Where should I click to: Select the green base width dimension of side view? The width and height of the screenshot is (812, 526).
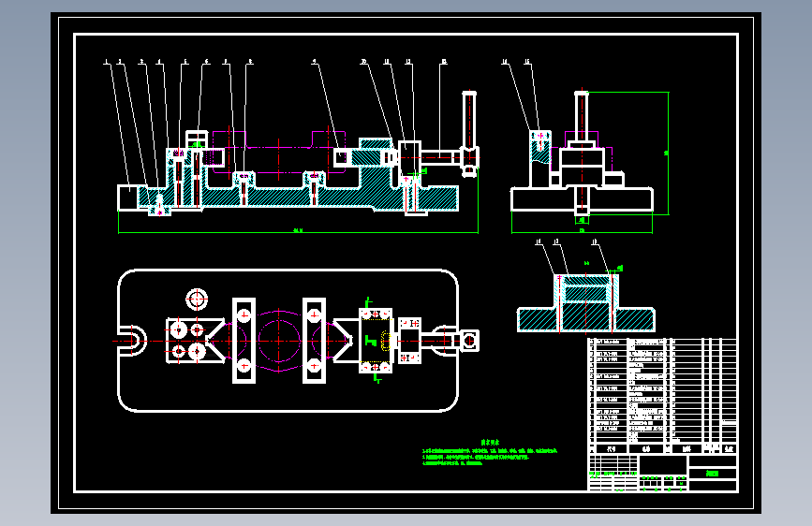[582, 231]
